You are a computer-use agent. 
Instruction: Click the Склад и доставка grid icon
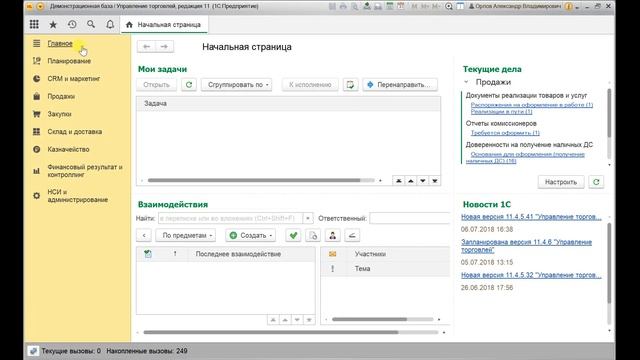(x=37, y=131)
